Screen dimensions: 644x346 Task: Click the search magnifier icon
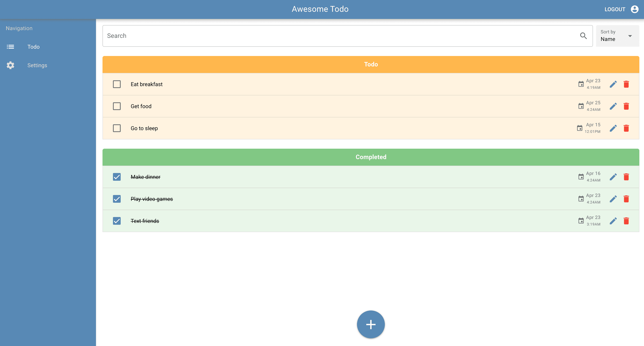(583, 36)
